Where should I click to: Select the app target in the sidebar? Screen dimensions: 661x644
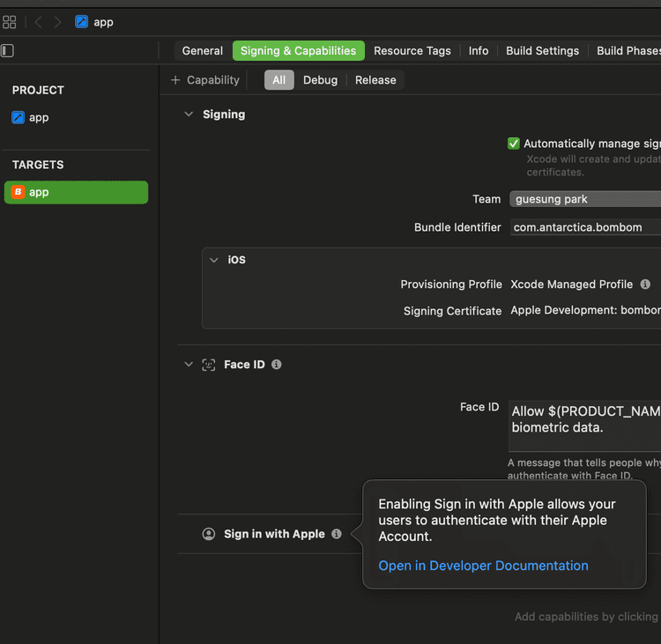coord(76,192)
